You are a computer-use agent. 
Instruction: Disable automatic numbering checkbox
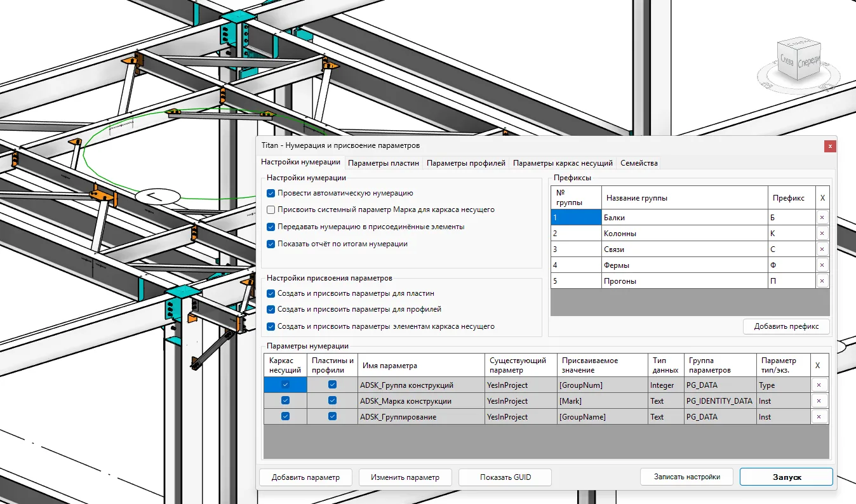[x=271, y=193]
